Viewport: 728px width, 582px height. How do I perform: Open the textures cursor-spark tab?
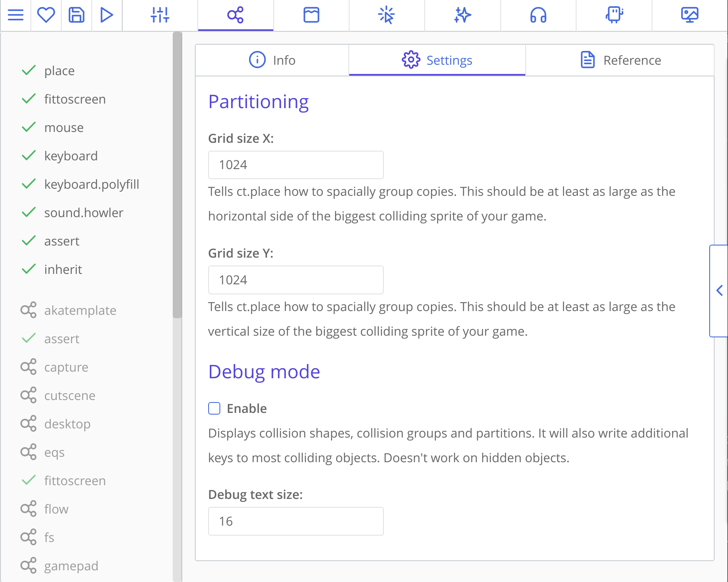tap(387, 15)
